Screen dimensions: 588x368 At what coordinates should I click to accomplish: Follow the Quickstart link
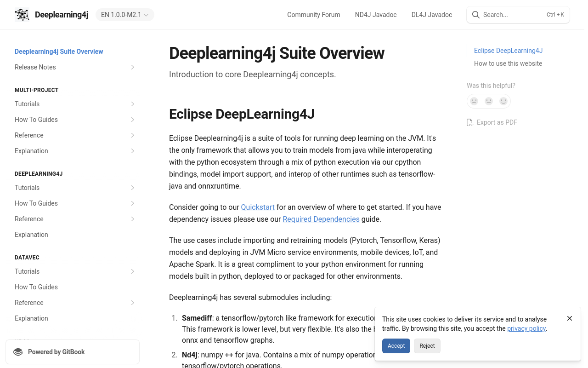coord(258,207)
